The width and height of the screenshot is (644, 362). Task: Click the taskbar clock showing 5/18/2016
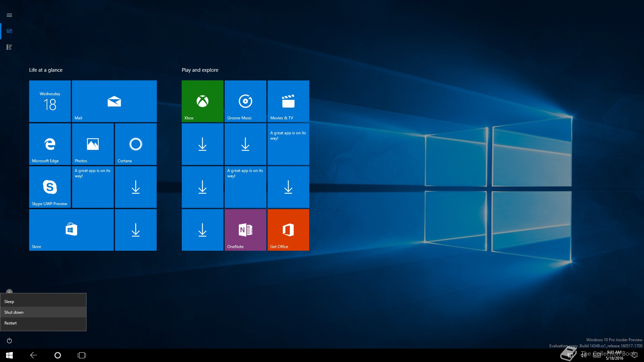(x=614, y=355)
